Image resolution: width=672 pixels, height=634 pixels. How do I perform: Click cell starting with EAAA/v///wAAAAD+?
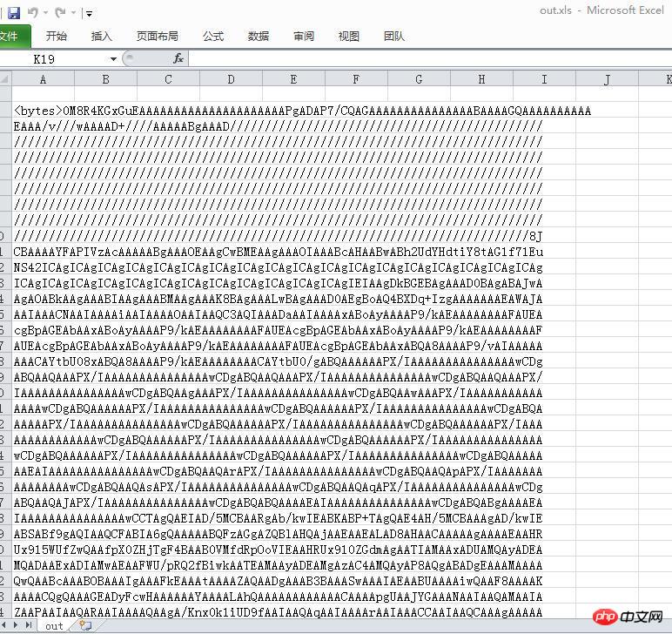[278, 126]
